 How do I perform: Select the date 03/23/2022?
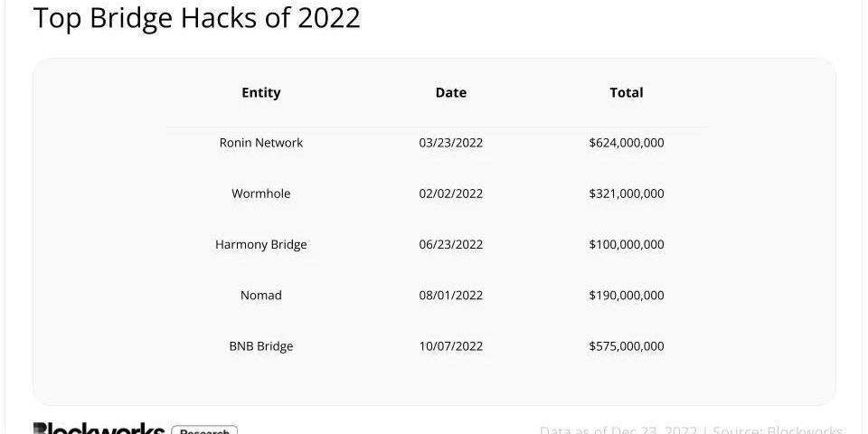(x=450, y=143)
